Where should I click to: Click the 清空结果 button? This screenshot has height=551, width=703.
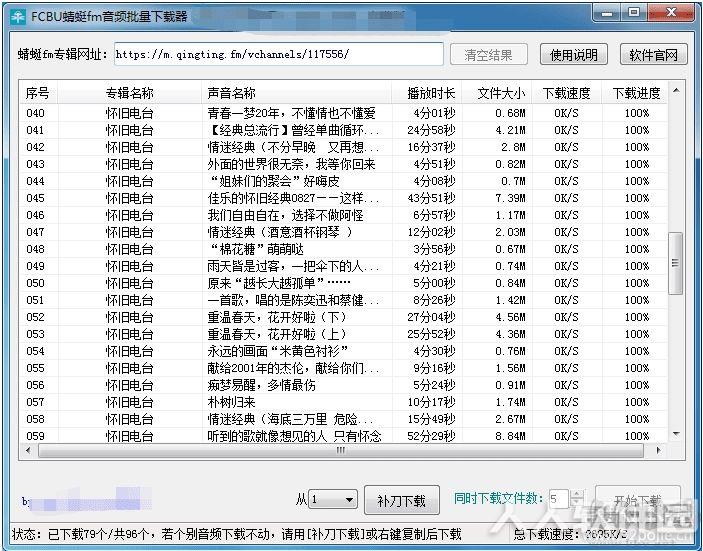(x=488, y=55)
